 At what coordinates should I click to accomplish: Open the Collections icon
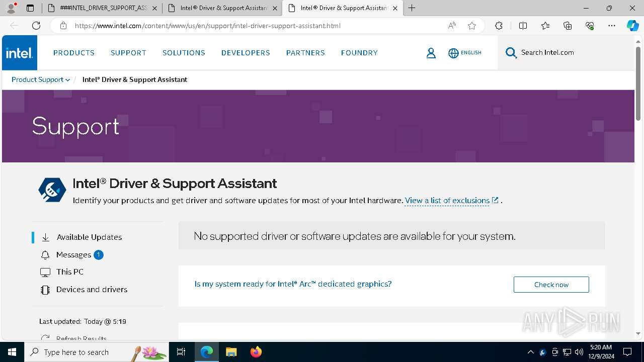pos(568,26)
